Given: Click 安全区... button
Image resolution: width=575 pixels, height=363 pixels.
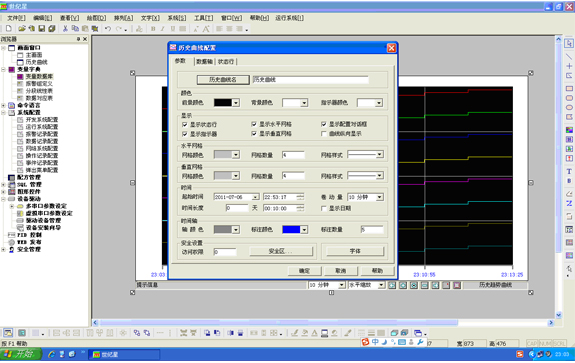Looking at the screenshot, I should click(281, 251).
